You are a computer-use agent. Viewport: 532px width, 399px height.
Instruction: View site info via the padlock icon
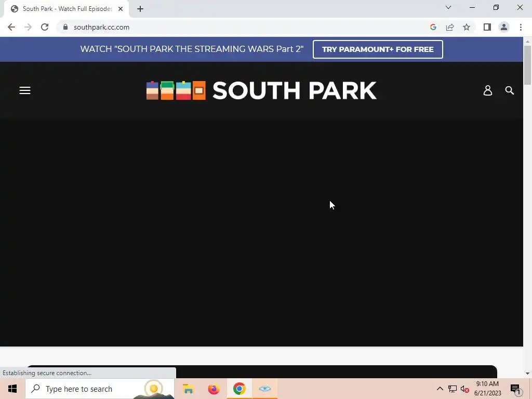click(65, 27)
